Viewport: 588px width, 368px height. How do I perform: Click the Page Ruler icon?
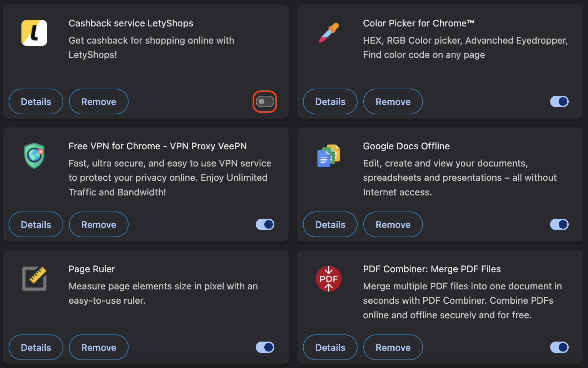pyautogui.click(x=34, y=279)
